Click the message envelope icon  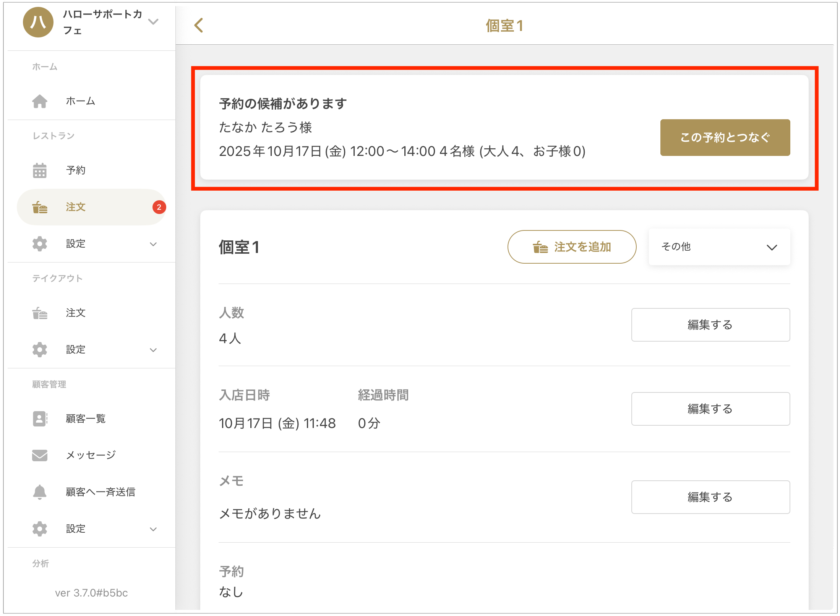point(40,455)
